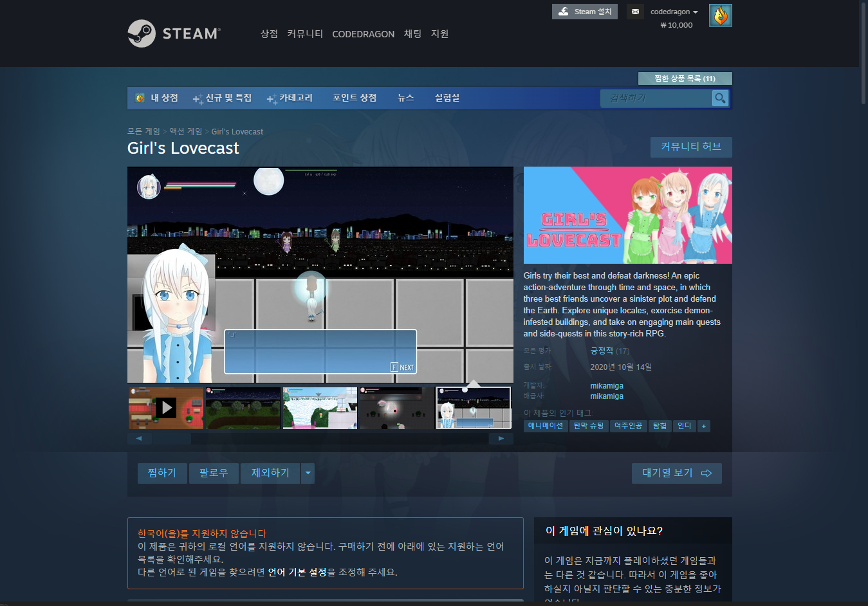
Task: Click the right arrow of thumbnail strip
Action: click(x=501, y=439)
